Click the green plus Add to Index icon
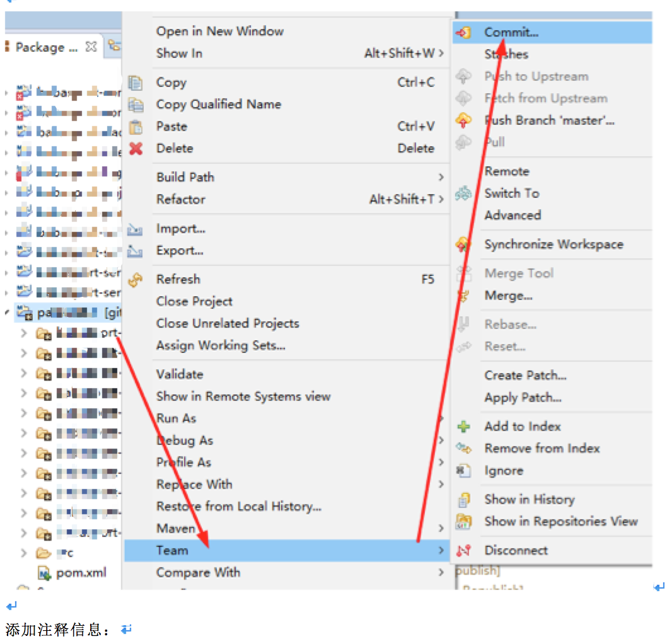The width and height of the screenshot is (672, 639). (463, 427)
